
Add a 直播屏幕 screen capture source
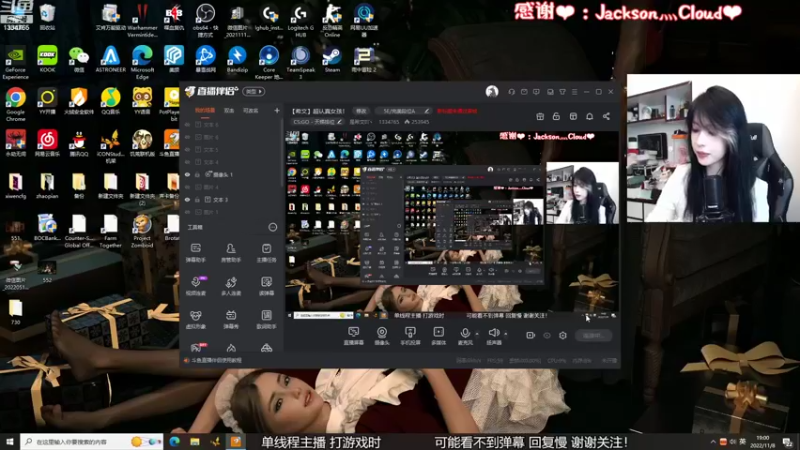point(353,336)
